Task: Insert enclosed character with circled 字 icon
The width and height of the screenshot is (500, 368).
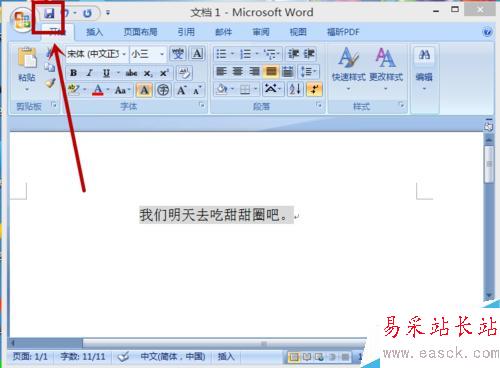Action: [163, 90]
